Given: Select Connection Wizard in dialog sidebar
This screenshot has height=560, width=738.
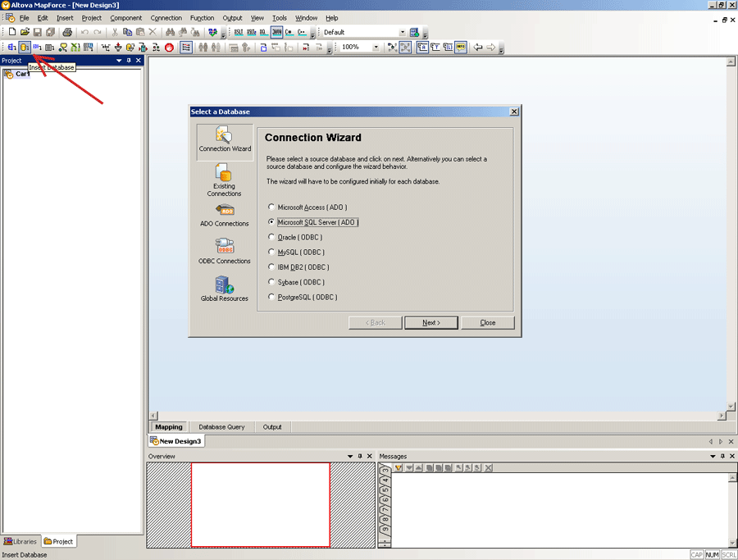Looking at the screenshot, I should click(x=225, y=142).
